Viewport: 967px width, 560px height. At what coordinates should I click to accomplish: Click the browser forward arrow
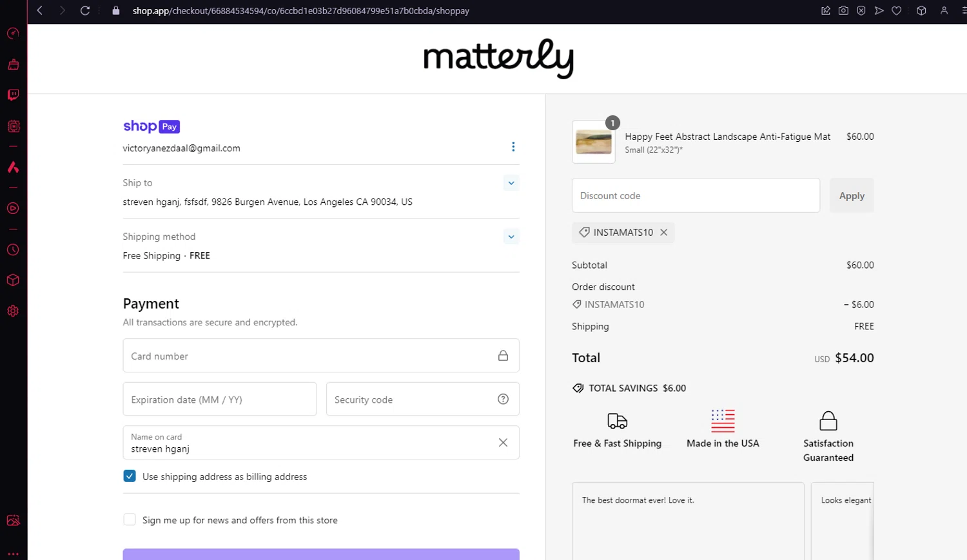62,10
